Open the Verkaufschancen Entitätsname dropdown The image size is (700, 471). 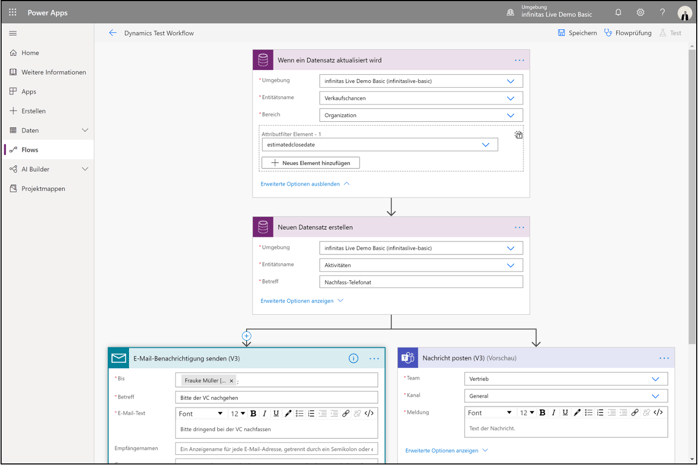coord(421,98)
